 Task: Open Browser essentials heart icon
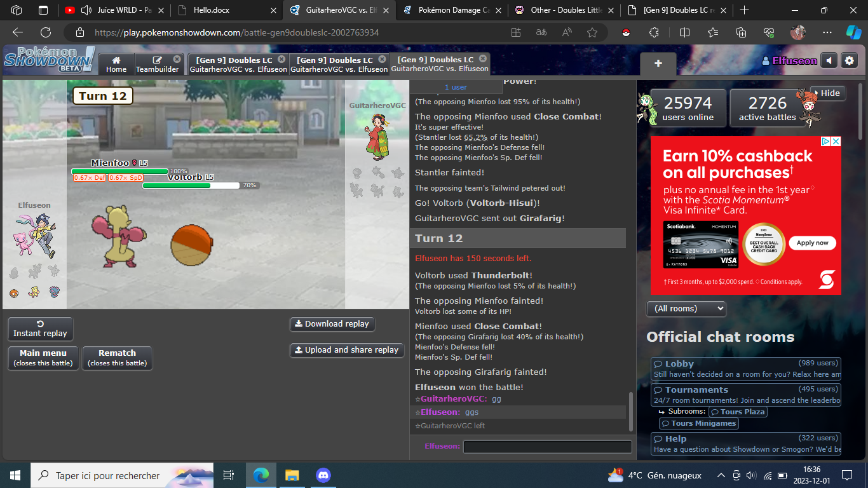pos(769,32)
